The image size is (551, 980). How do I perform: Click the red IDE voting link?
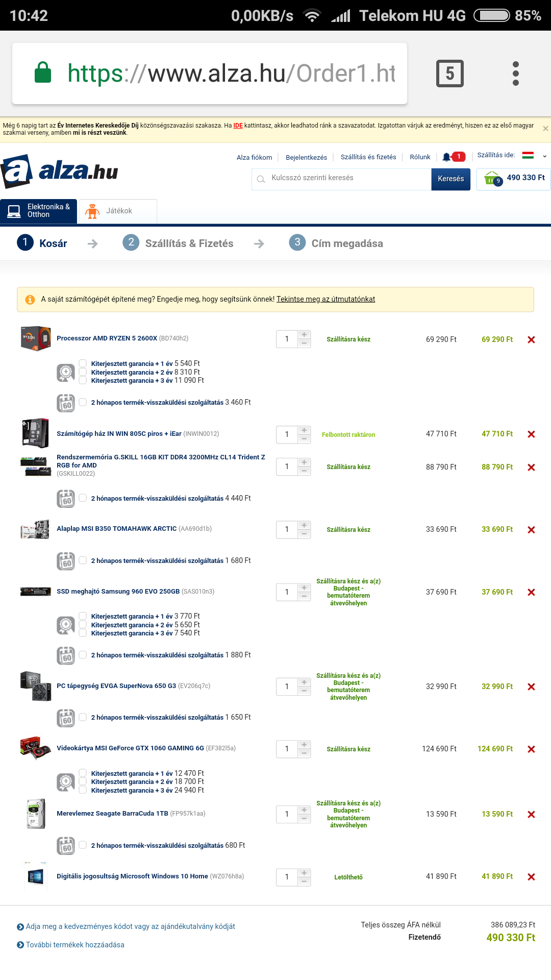(238, 126)
